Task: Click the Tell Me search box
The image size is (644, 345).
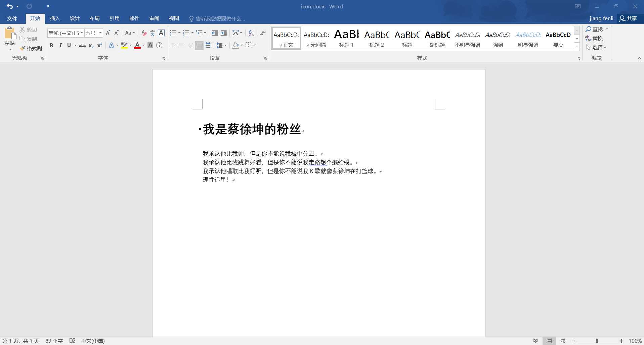Action: 217,18
